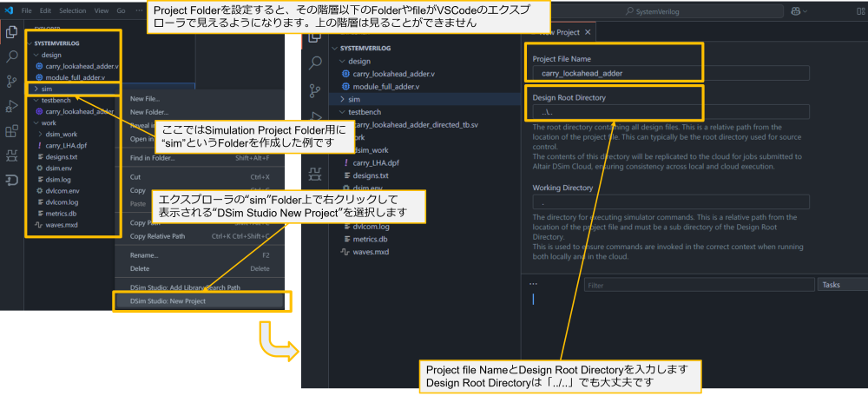Click the Copilot icon in right title bar

point(796,11)
